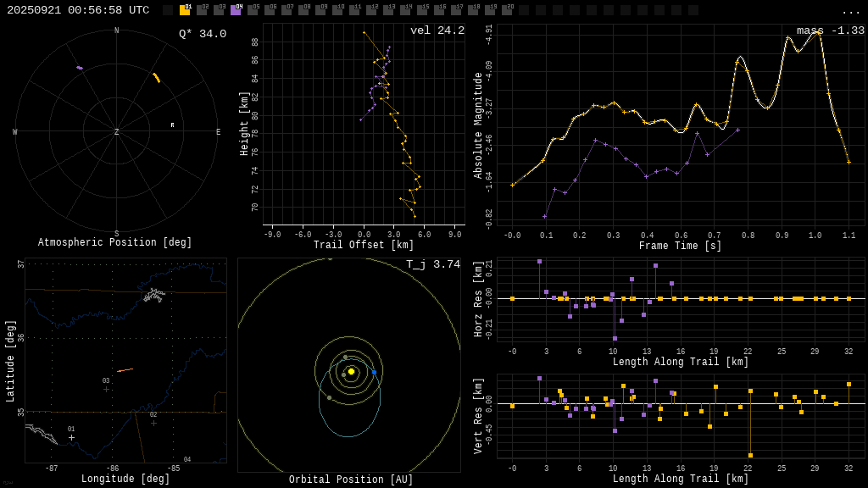Click the vel 24.2 label

(437, 30)
